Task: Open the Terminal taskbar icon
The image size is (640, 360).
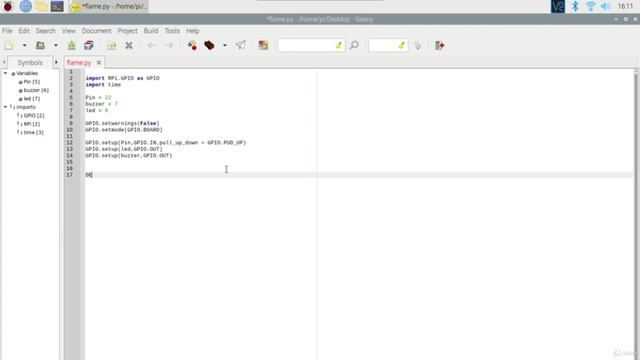Action: coord(57,6)
